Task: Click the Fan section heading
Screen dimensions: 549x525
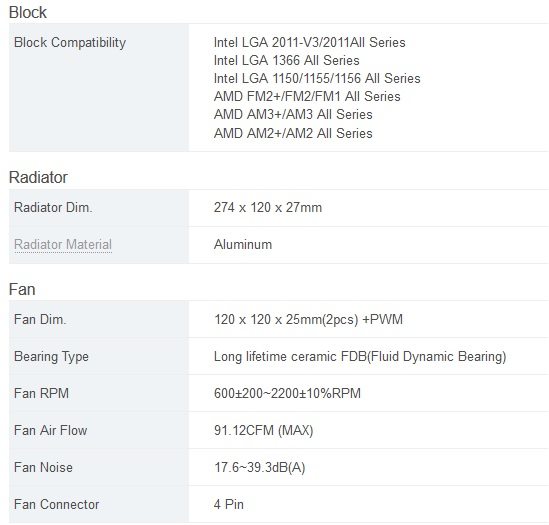Action: coord(22,289)
